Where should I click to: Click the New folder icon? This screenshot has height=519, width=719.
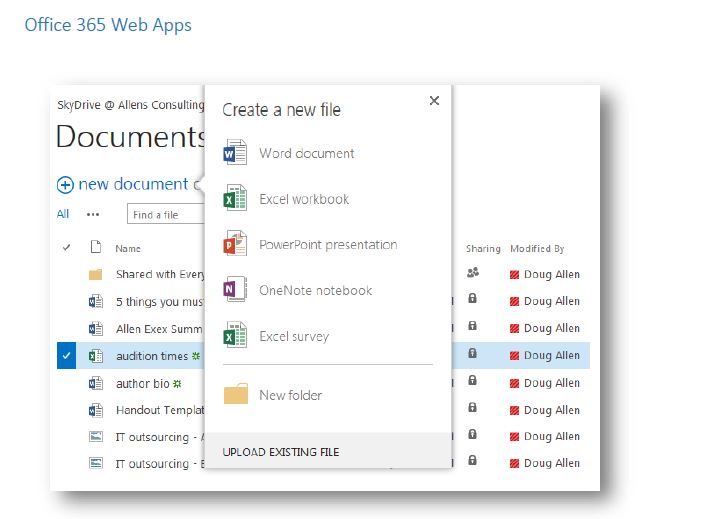pyautogui.click(x=236, y=394)
